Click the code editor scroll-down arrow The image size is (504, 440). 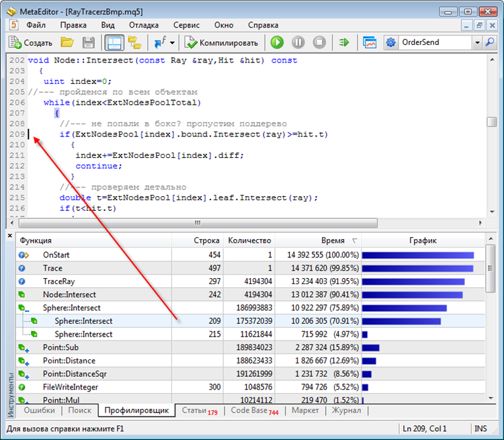[492, 212]
